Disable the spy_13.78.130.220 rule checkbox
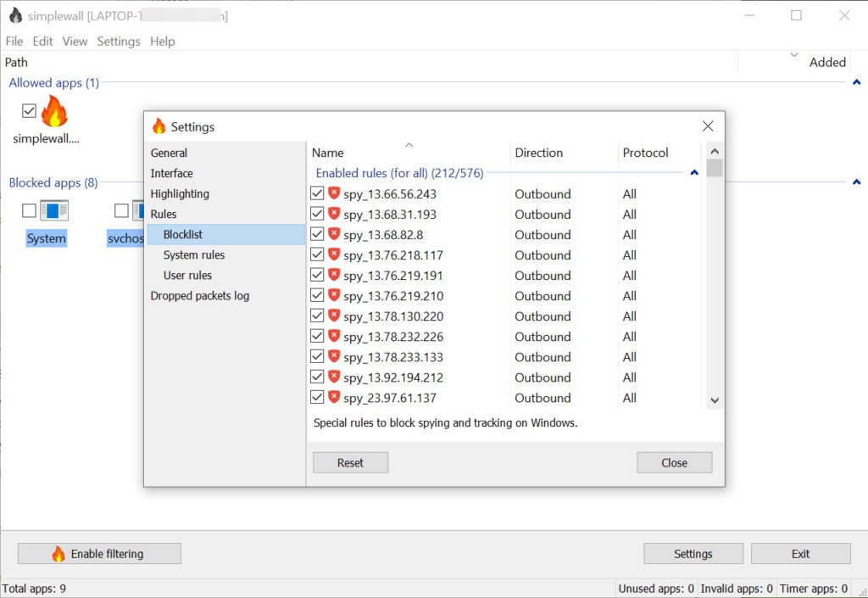 [317, 316]
